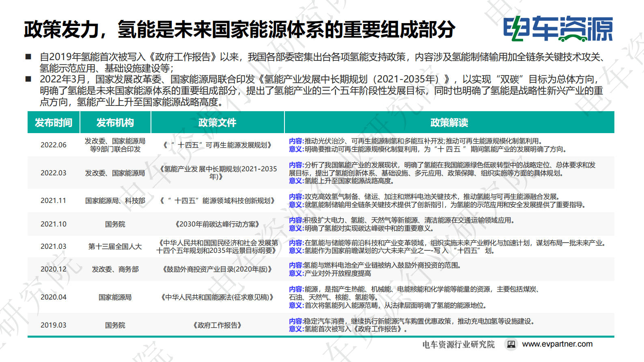Click the 鼓励外商投资产业目录(2020年版) policy title
Viewport: 644px width, 362px height.
tap(218, 269)
